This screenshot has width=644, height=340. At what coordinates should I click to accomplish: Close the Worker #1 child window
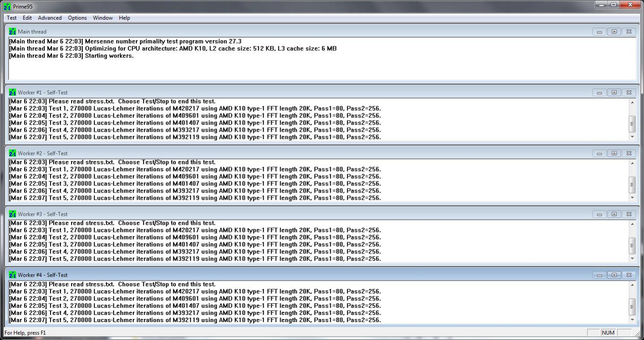(629, 92)
